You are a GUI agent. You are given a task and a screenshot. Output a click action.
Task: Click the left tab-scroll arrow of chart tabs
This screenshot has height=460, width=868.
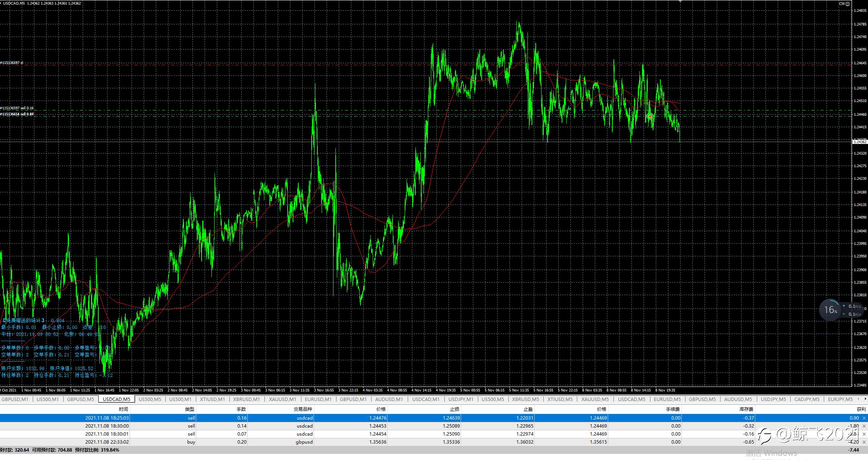click(x=858, y=399)
